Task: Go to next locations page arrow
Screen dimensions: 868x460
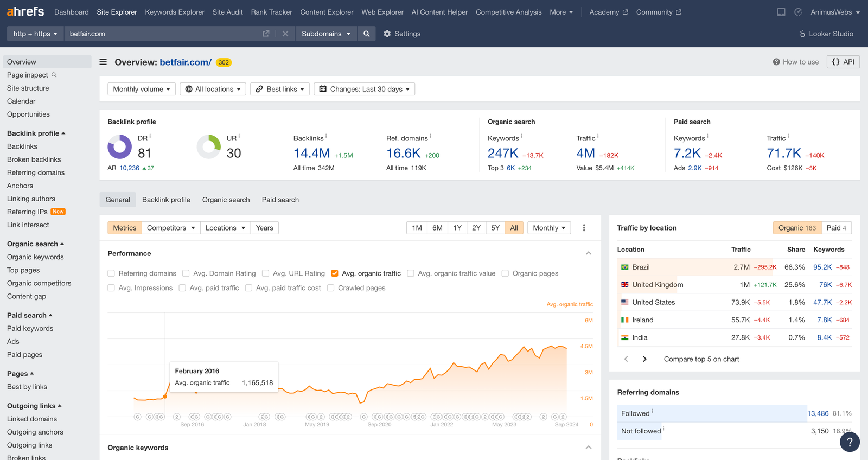Action: tap(644, 359)
